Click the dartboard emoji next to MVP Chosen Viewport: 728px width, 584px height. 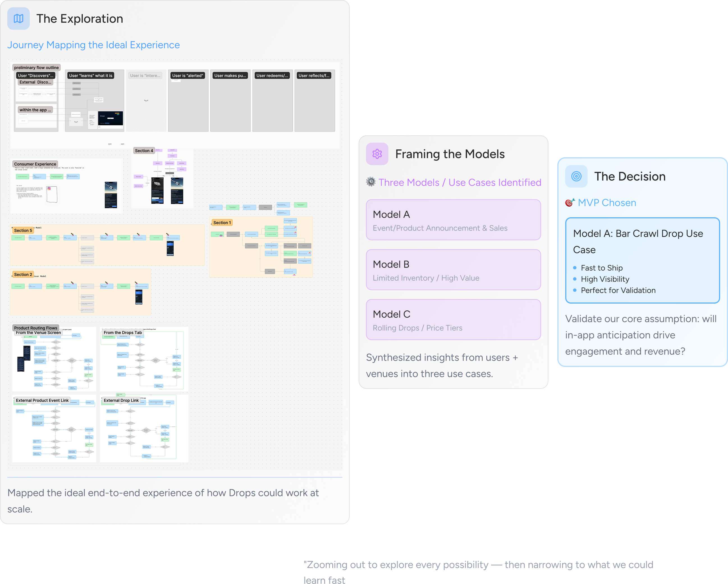pos(570,202)
